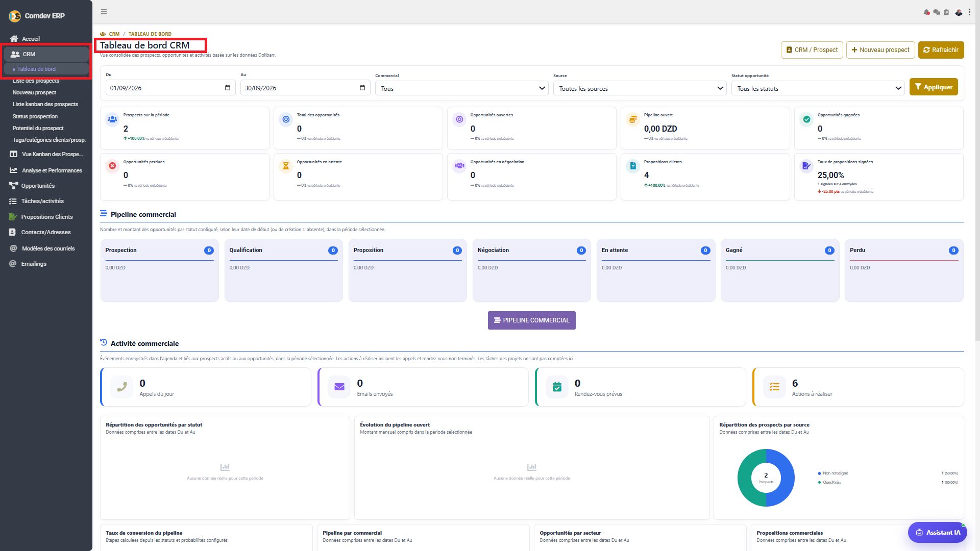This screenshot has width=980, height=551.
Task: Open the user profile avatar
Action: [x=959, y=12]
